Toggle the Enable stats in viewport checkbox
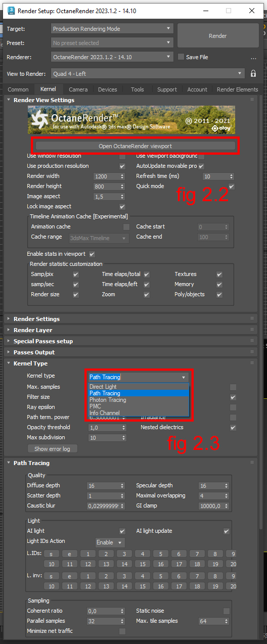Viewport: 267px width, 644px height. [92, 254]
